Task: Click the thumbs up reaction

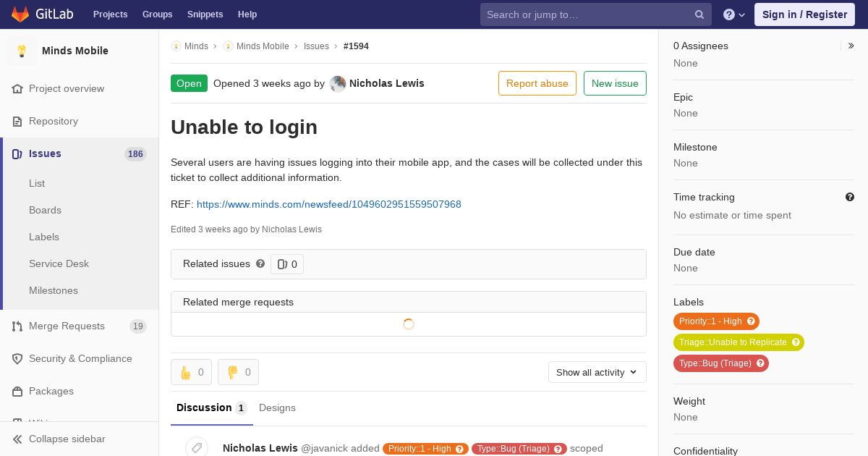Action: pyautogui.click(x=191, y=372)
